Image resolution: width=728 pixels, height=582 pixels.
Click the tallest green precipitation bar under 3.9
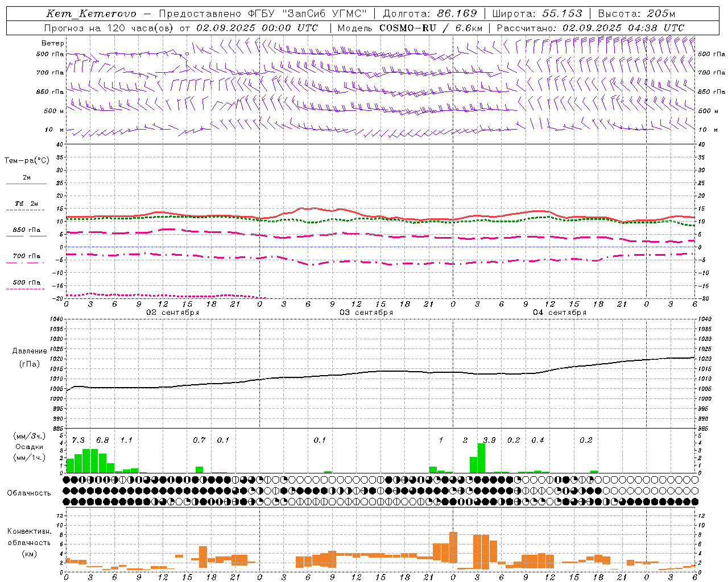[x=481, y=458]
